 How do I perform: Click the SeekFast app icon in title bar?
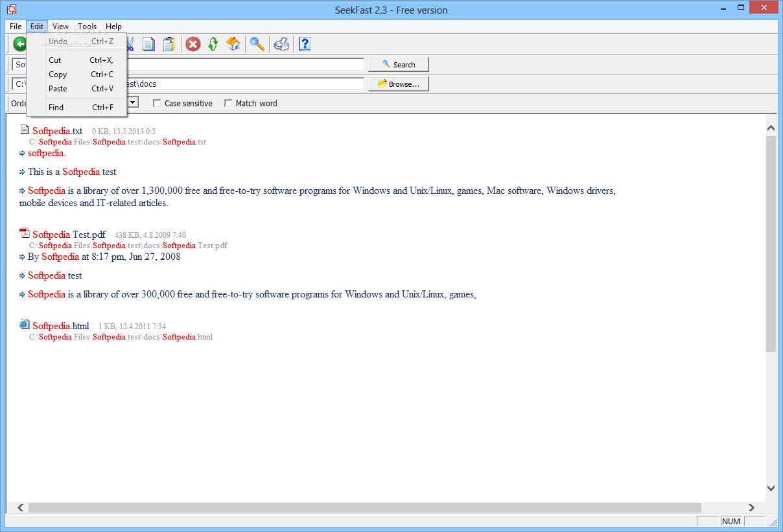pos(12,10)
